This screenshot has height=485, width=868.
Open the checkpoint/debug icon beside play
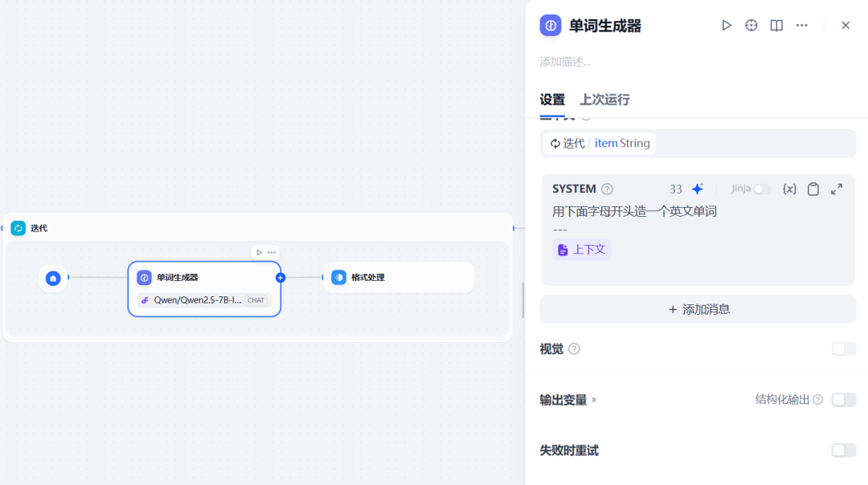point(751,25)
